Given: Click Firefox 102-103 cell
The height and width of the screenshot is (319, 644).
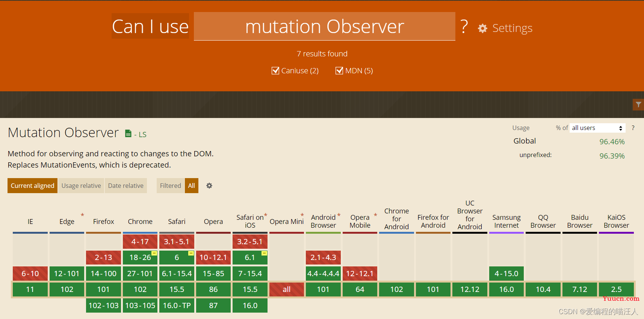Looking at the screenshot, I should pos(103,305).
